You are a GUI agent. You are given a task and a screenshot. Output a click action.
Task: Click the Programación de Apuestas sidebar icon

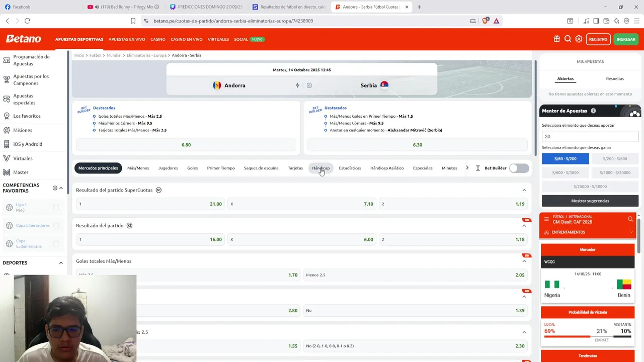pos(7,60)
